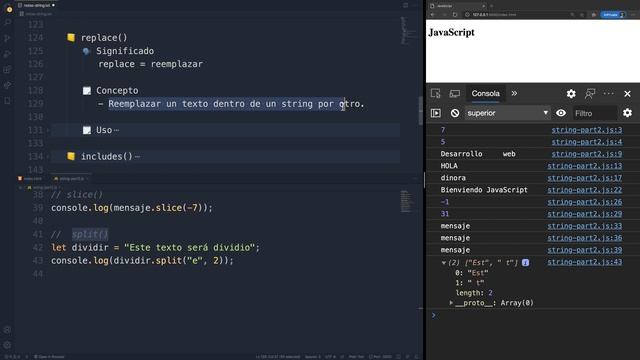Click the text 'replace = reemplazar'

coord(150,64)
